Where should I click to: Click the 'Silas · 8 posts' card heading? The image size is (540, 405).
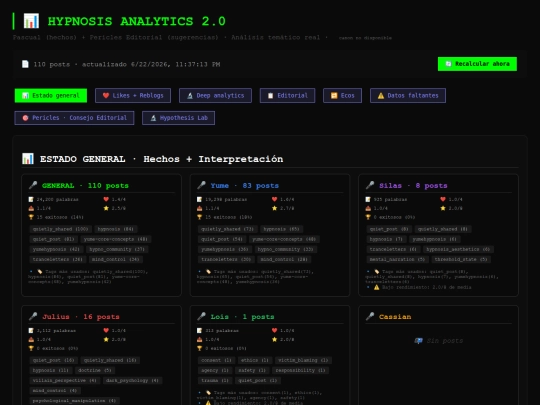coord(413,186)
